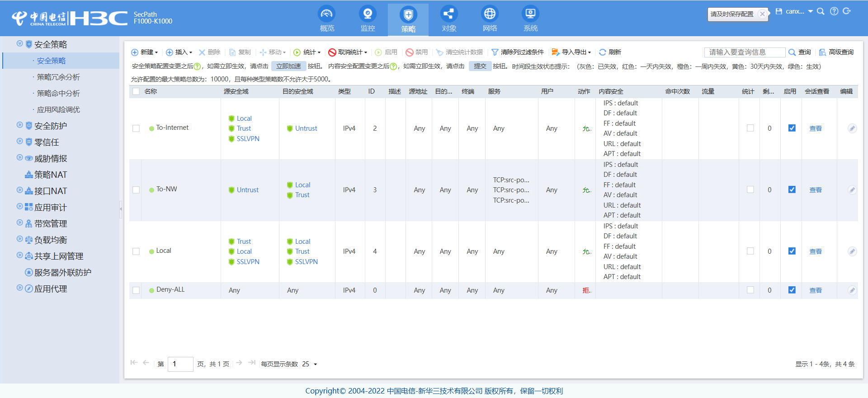Open the help question mark icon
Screen dimensions: 868x398
(x=834, y=11)
